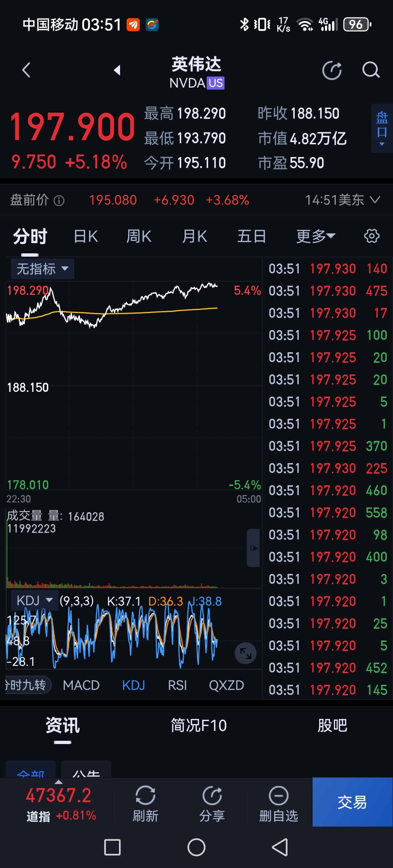Tap the battery indicator in the status bar
Screen dimensions: 393x868
coord(357,24)
